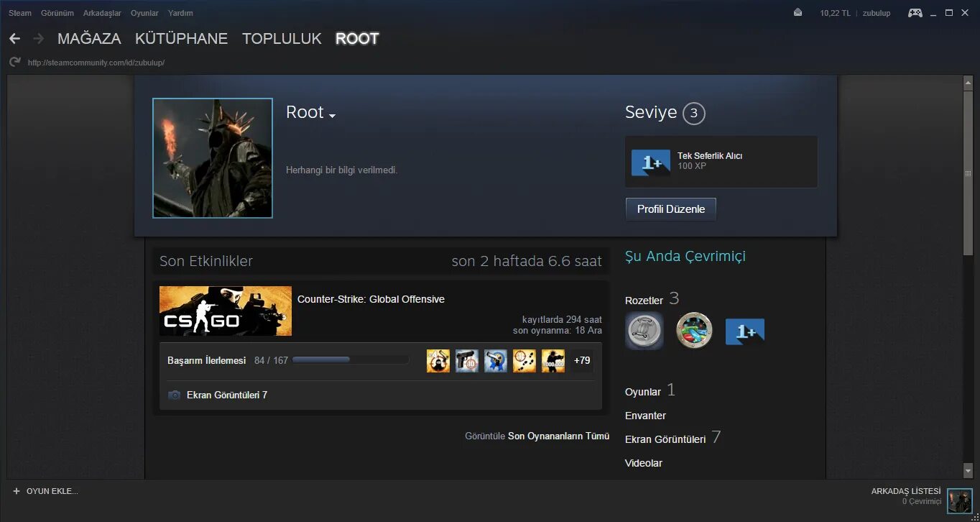View the fourth achievement icon with bullets
The width and height of the screenshot is (980, 522).
tap(524, 360)
